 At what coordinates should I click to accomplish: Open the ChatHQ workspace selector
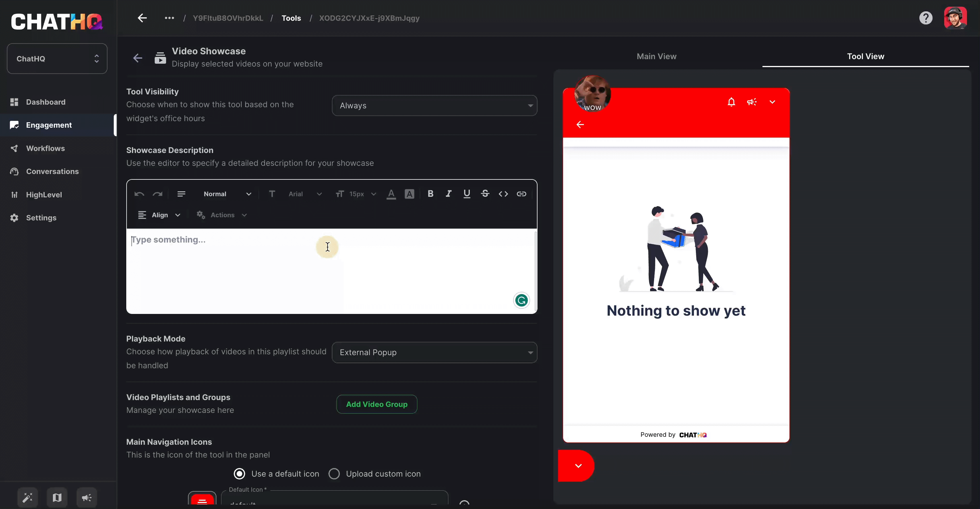pos(57,59)
